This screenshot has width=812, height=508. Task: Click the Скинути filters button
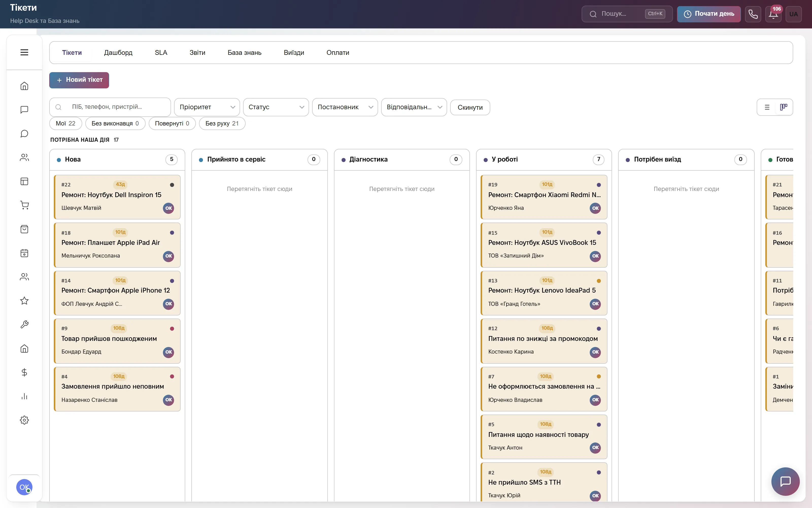pos(470,107)
